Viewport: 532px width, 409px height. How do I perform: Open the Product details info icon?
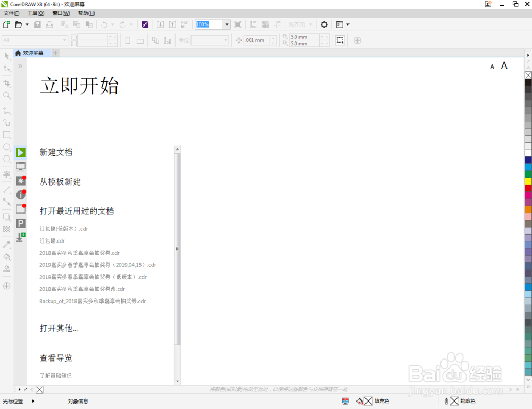pos(21,195)
